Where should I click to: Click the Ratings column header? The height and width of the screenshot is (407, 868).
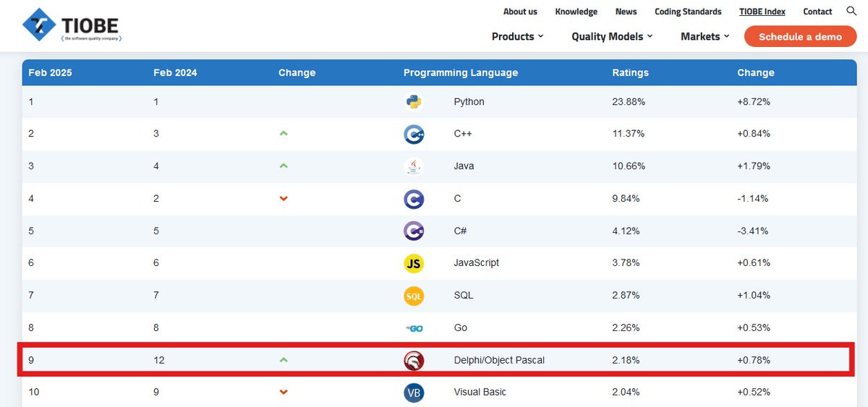(x=631, y=72)
